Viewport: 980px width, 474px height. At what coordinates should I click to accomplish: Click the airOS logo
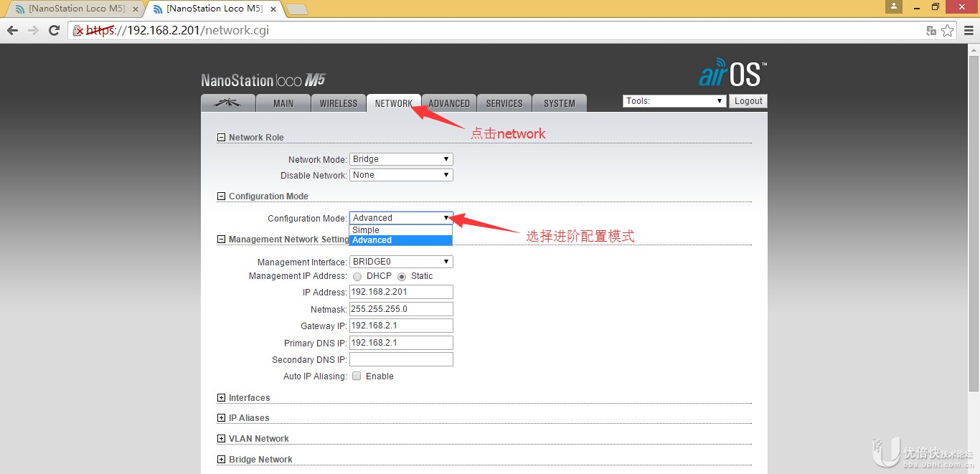(732, 72)
